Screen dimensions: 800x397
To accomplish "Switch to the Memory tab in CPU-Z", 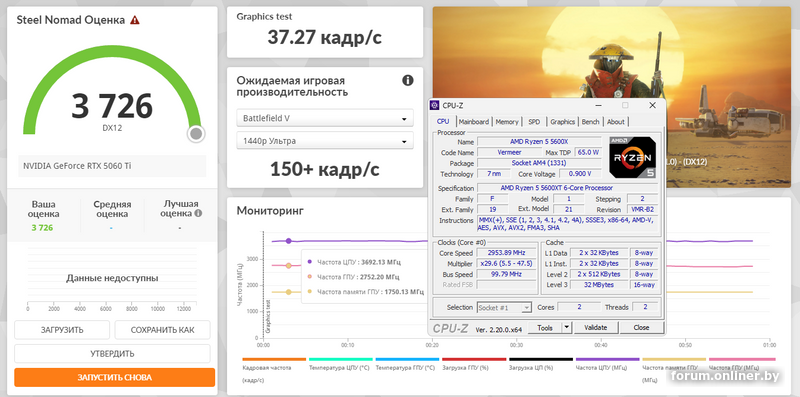I will tap(507, 122).
